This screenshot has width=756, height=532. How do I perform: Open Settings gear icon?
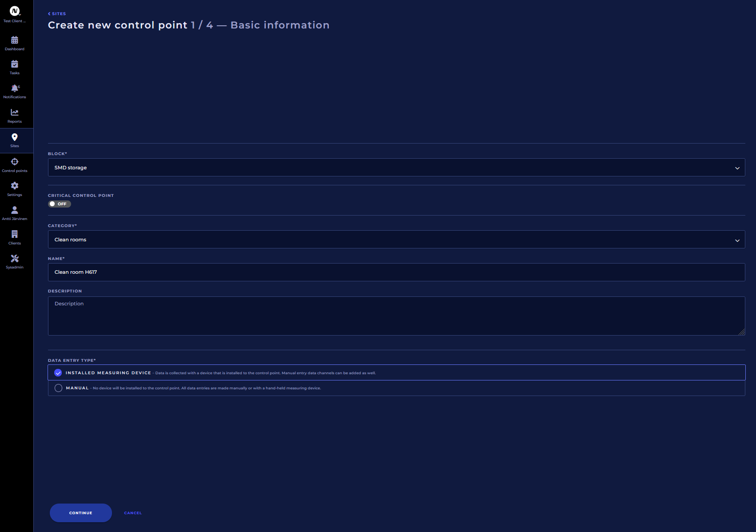coord(15,186)
